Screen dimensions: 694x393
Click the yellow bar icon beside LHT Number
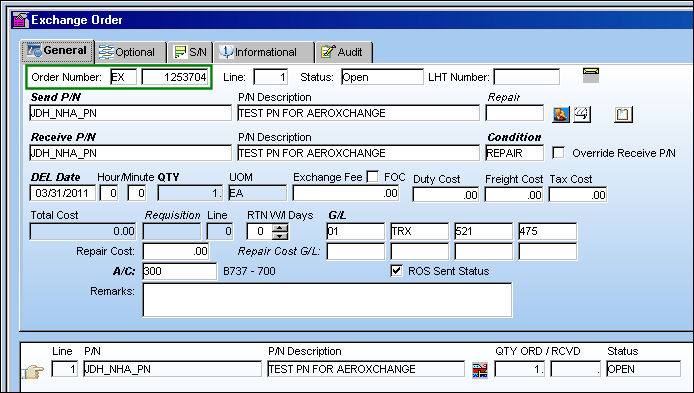[590, 75]
